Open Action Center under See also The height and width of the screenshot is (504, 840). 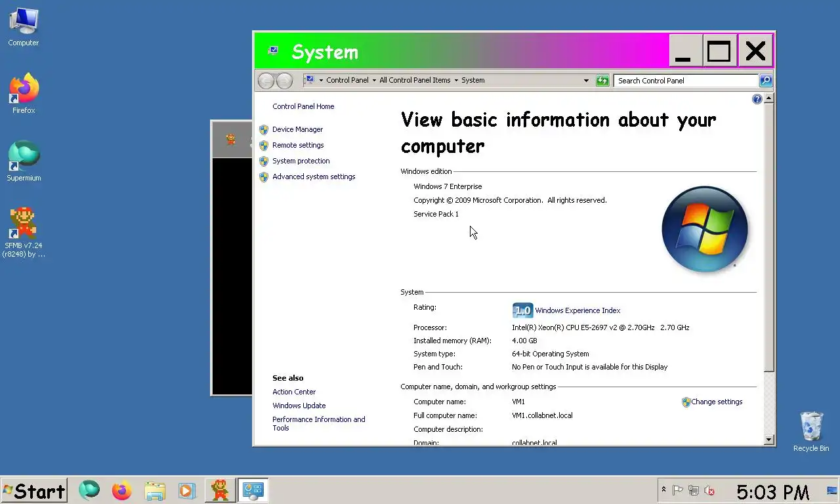[x=294, y=392]
